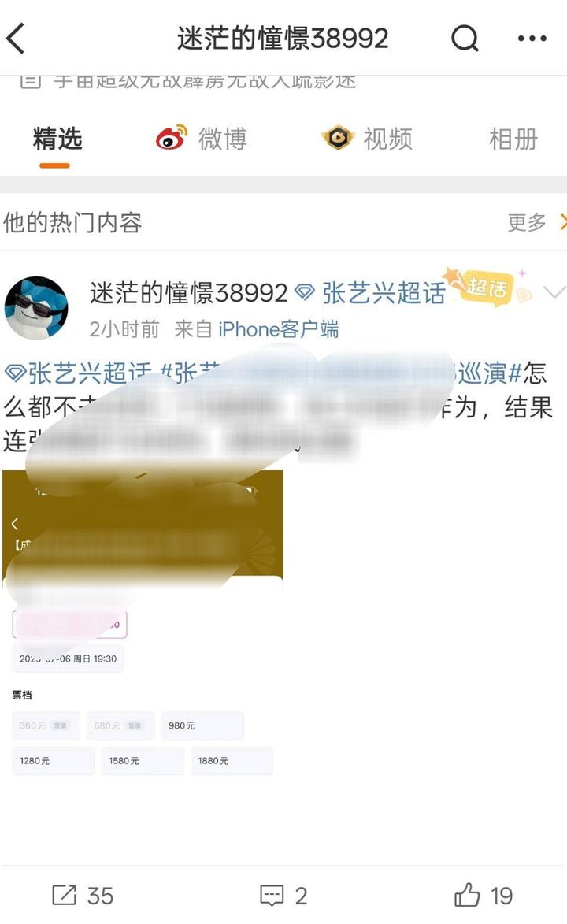Like the post with the thumbs-up icon

[x=468, y=895]
